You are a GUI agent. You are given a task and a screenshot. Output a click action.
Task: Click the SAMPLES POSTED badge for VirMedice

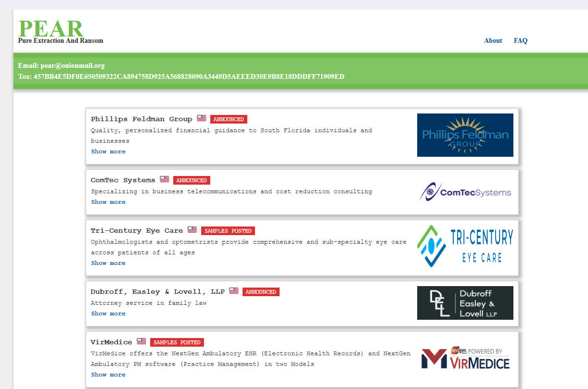(177, 342)
